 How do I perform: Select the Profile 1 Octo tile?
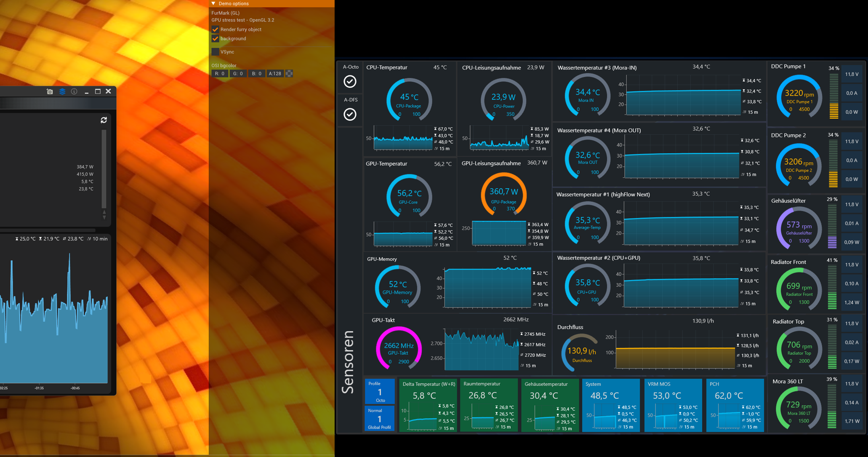380,392
